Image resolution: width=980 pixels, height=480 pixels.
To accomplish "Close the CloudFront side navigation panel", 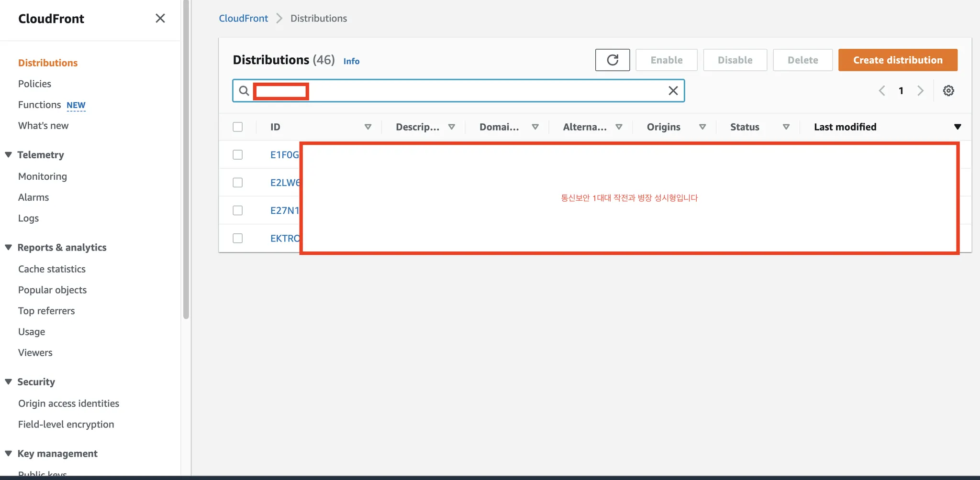I will click(160, 18).
